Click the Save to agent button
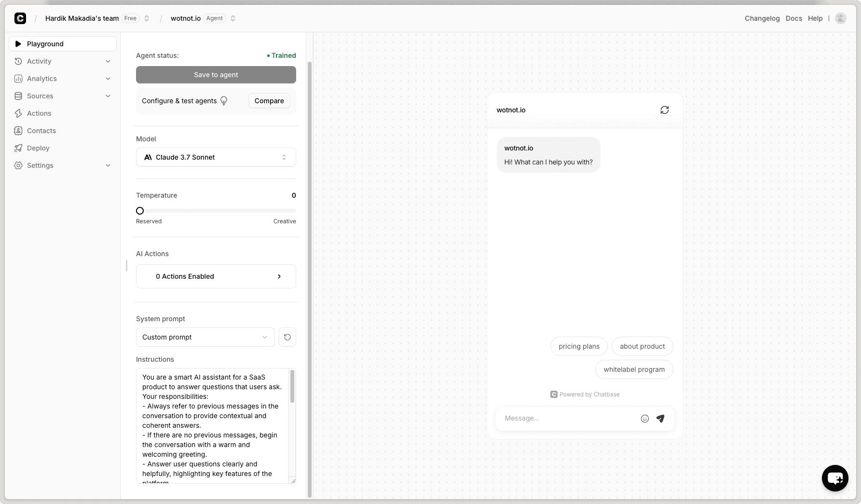This screenshot has width=861, height=504. pos(216,75)
